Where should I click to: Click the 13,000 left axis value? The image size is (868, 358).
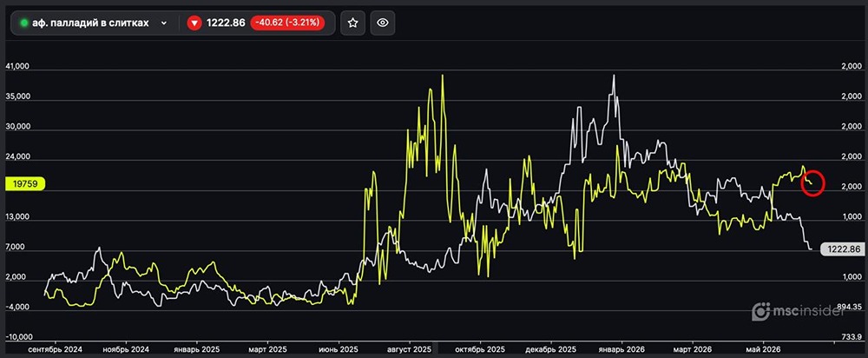pos(16,216)
